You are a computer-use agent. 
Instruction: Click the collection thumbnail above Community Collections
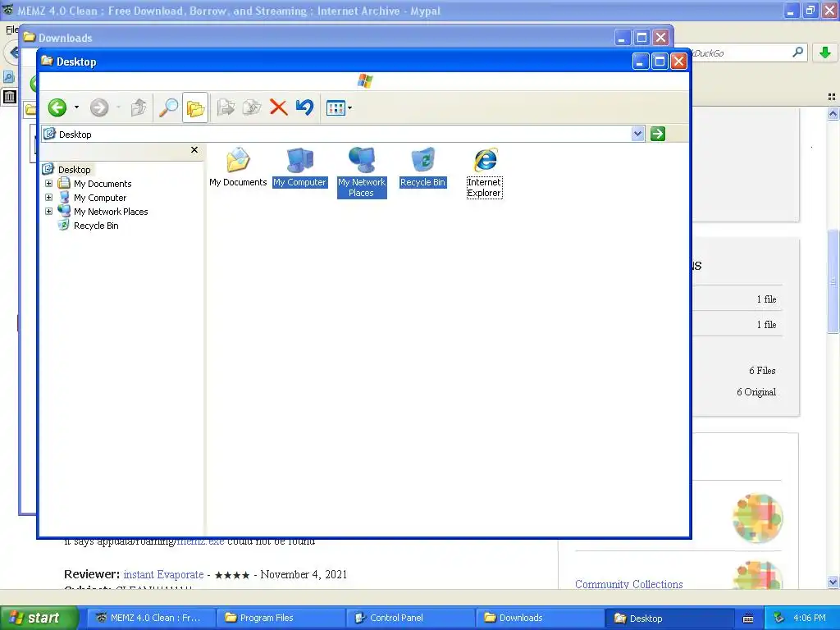click(x=757, y=518)
